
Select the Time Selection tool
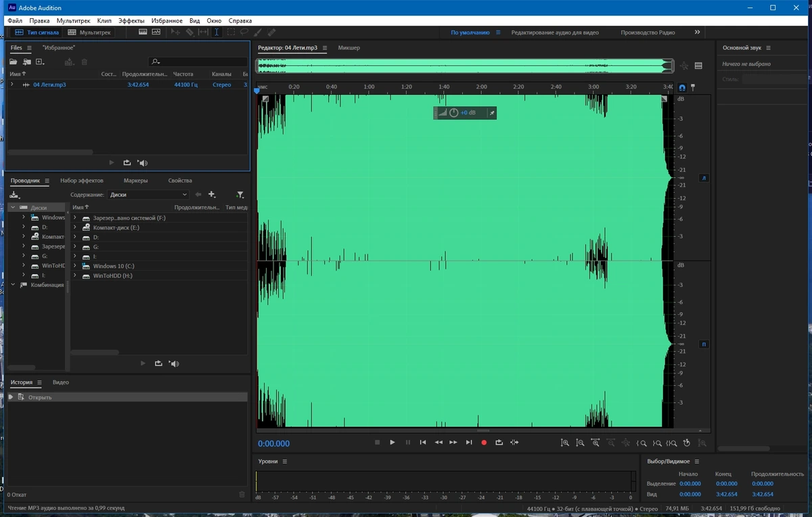pyautogui.click(x=217, y=32)
